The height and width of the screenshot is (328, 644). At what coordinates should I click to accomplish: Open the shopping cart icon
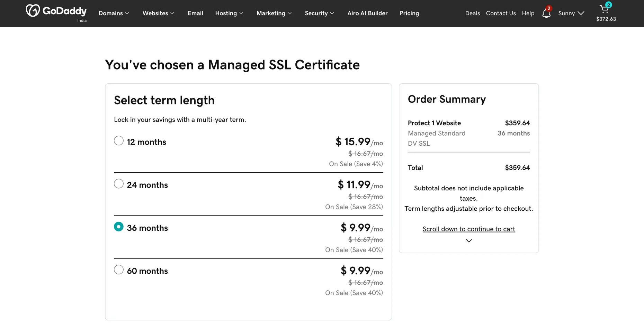pyautogui.click(x=605, y=9)
